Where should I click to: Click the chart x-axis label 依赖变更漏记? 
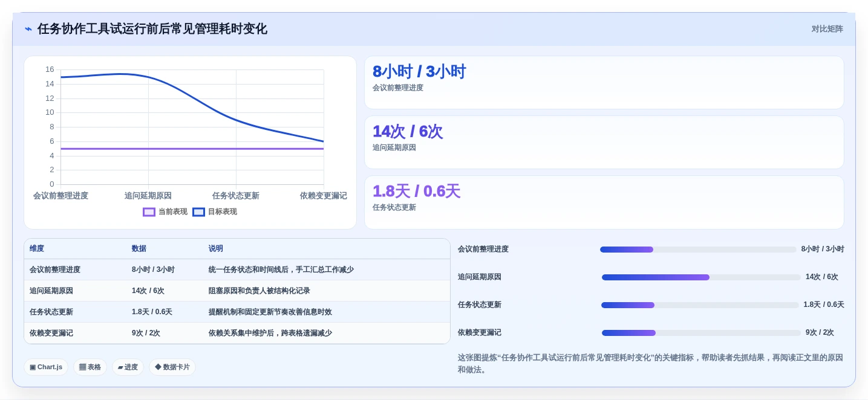click(x=324, y=196)
